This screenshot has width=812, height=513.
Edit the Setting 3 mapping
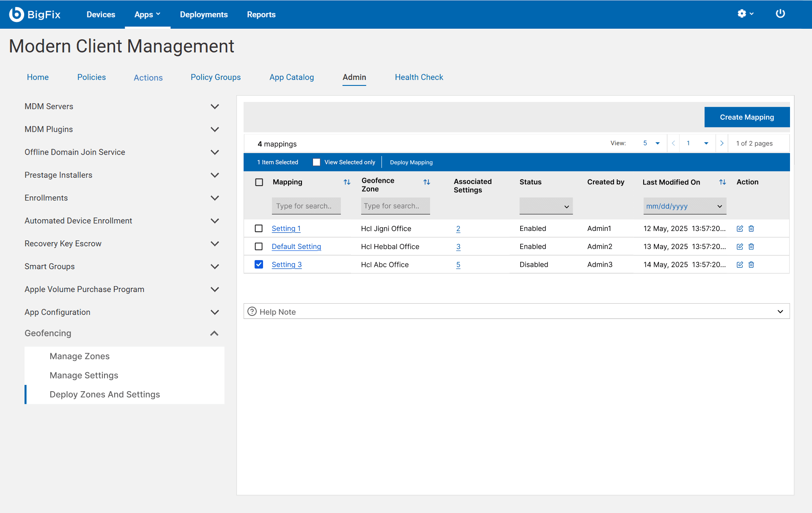click(740, 265)
